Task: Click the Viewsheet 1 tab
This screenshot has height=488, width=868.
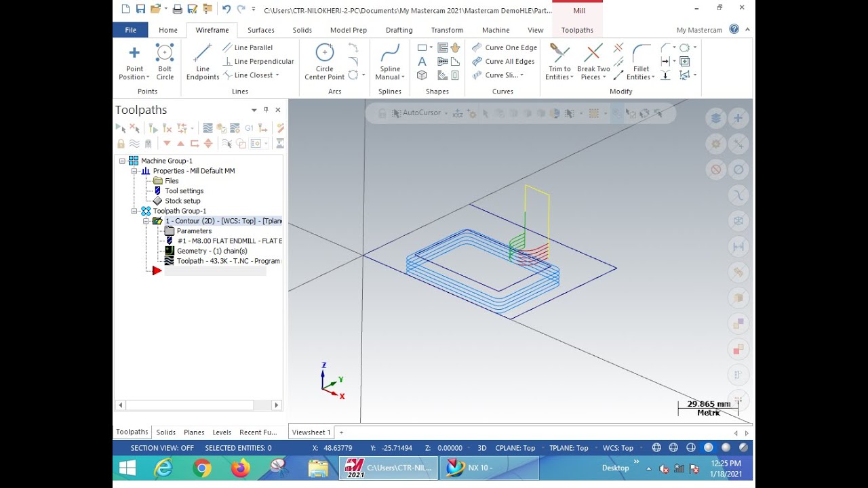Action: [x=311, y=432]
